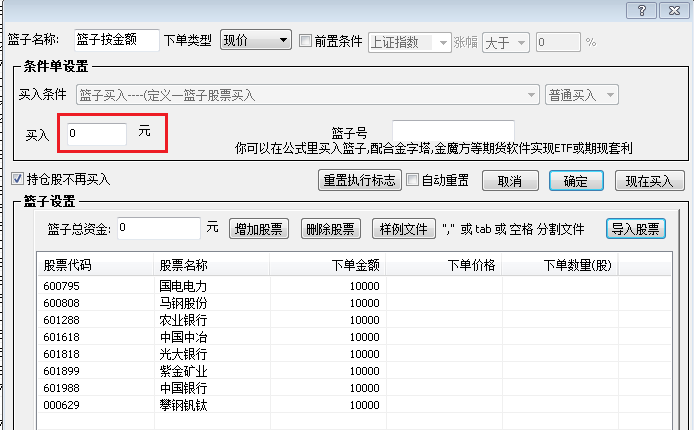694x430 pixels.
Task: Click the 篮子名称 input field
Action: 117,41
